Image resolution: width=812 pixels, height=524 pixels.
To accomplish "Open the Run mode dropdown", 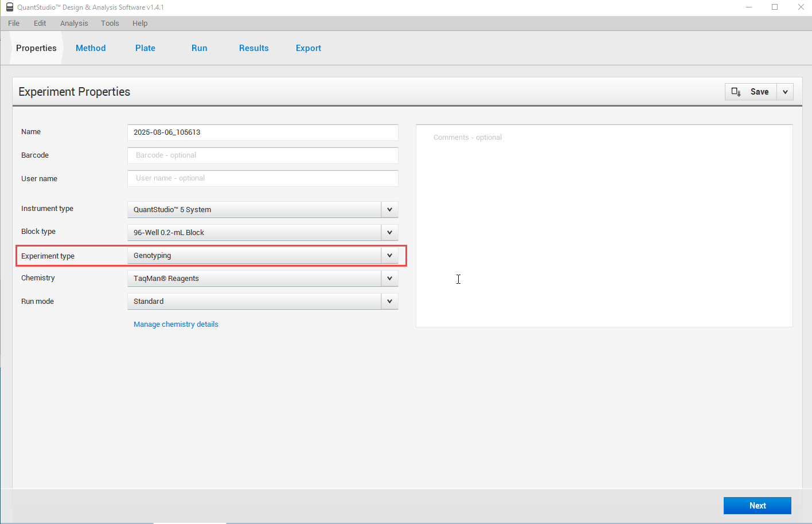I will pos(389,302).
